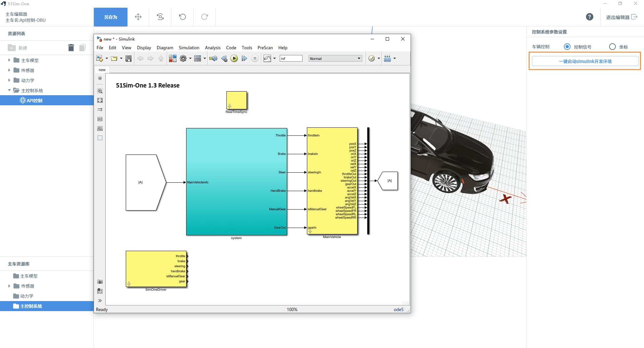
Task: Expand the 主车模型 folder in resource list
Action: (9, 60)
